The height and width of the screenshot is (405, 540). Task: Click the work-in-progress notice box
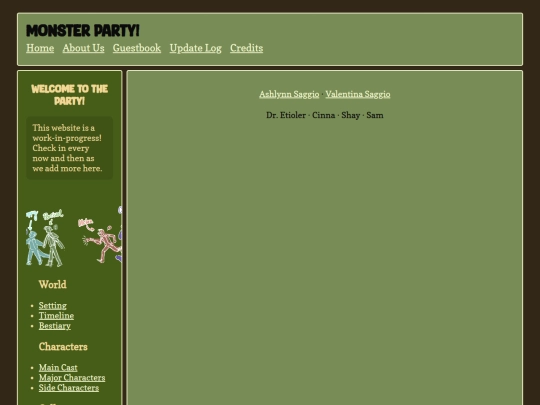(x=70, y=148)
